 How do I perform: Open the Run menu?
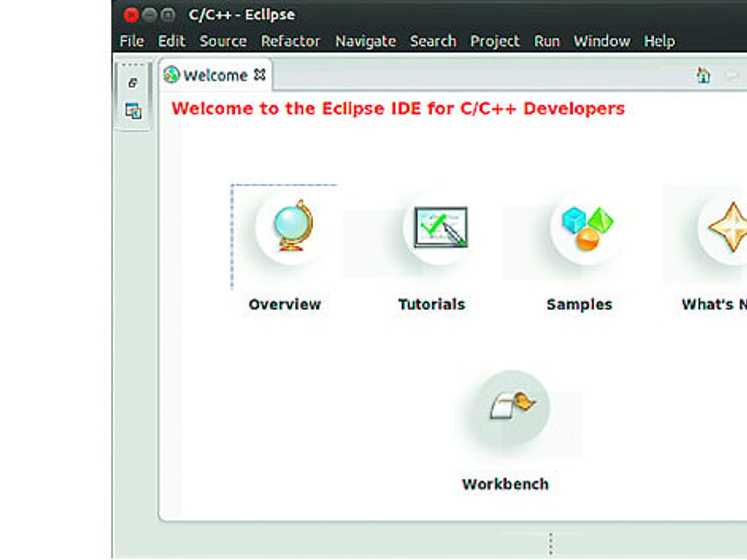click(x=547, y=41)
